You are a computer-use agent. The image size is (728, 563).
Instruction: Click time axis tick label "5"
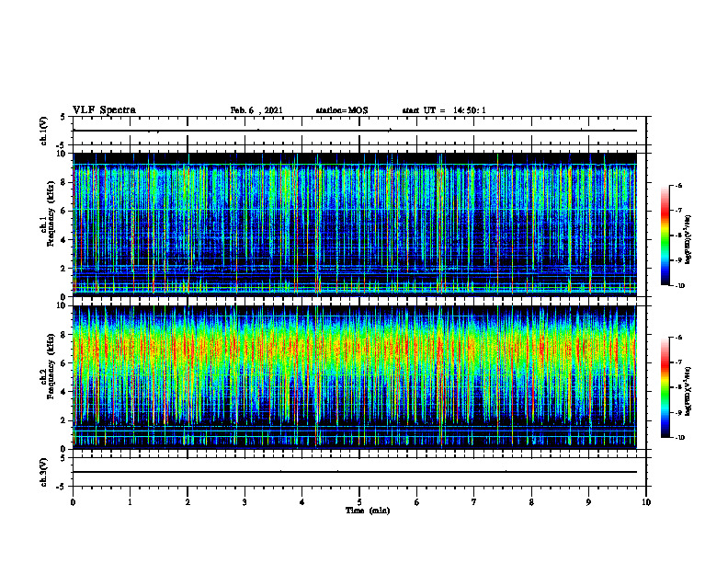359,502
